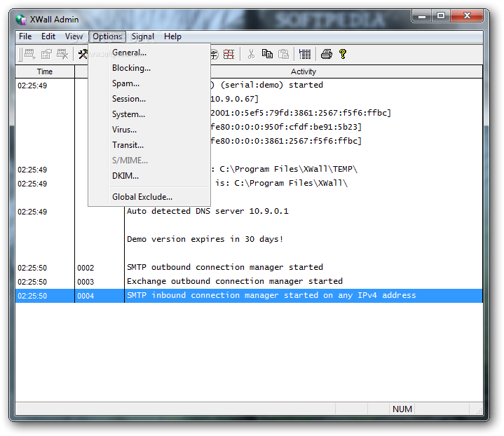Click the table columns view icon

[x=305, y=54]
